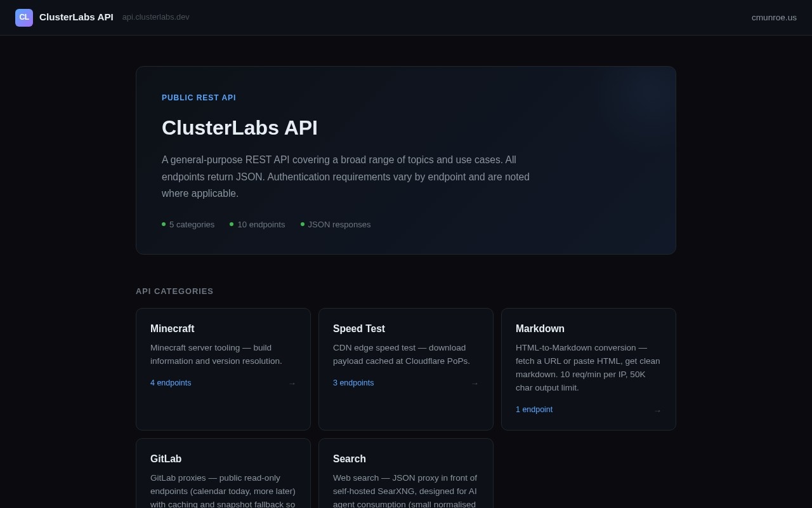Open the GitLab category card title
The height and width of the screenshot is (508, 812).
click(166, 459)
